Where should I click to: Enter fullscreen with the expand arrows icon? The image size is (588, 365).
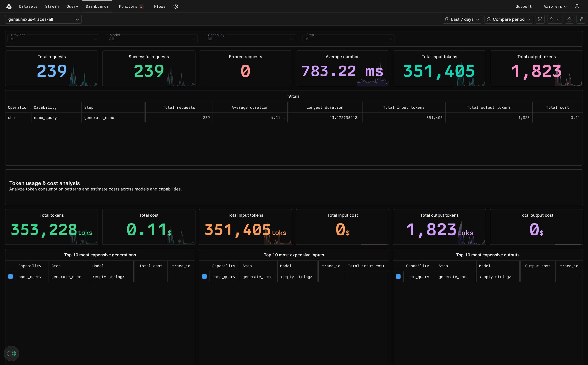click(x=581, y=19)
